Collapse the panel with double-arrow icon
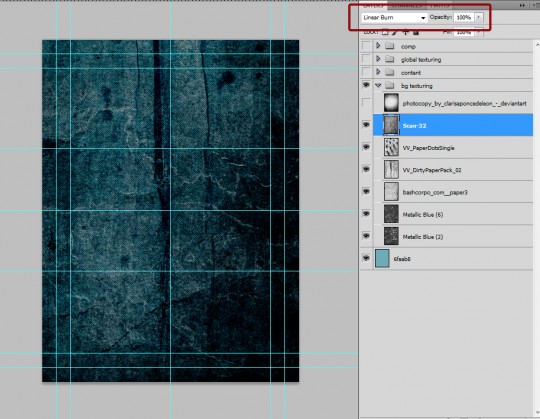540x419 pixels. [x=522, y=5]
